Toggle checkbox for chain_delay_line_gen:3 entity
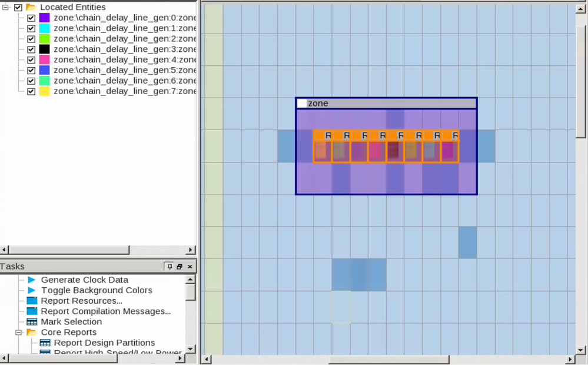This screenshot has width=588, height=365. [32, 49]
